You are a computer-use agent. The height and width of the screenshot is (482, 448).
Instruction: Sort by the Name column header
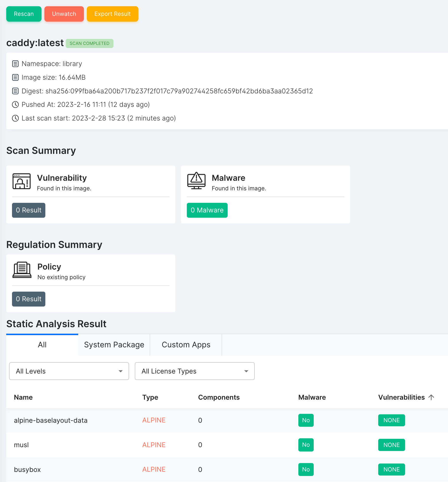pos(23,397)
